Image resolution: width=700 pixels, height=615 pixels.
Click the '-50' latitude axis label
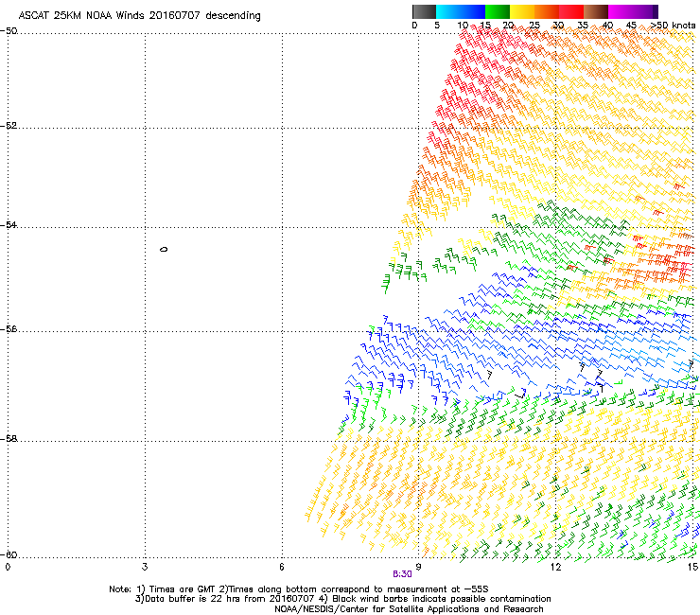[x=9, y=31]
